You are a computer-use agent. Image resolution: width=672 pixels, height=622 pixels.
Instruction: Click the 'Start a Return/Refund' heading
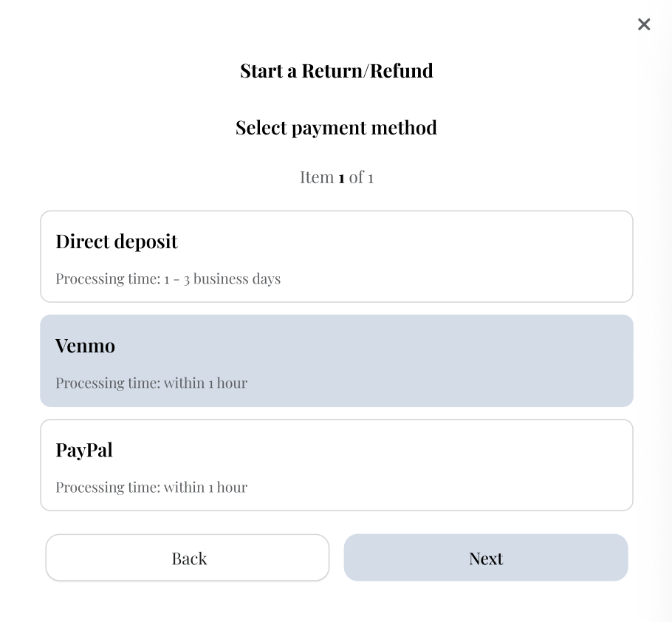pyautogui.click(x=336, y=71)
